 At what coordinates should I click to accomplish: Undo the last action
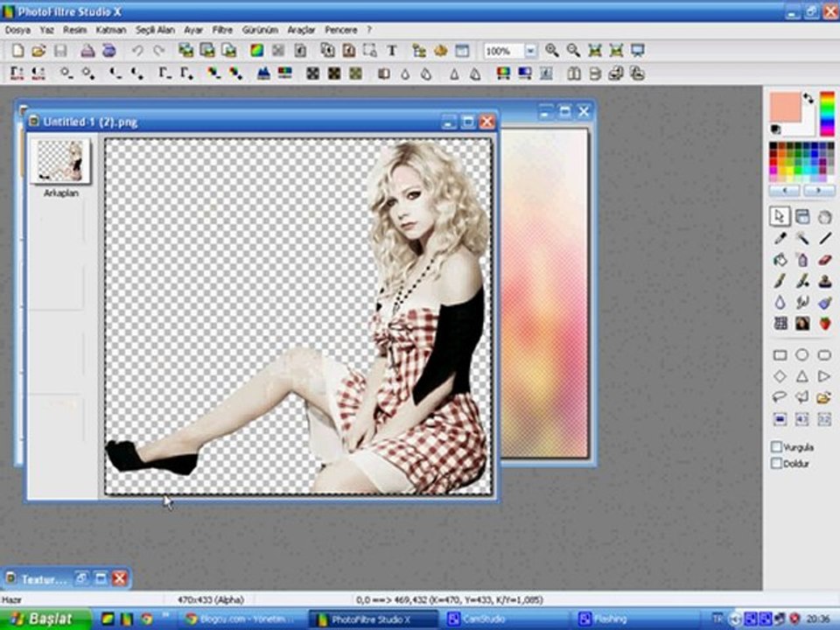click(x=137, y=51)
